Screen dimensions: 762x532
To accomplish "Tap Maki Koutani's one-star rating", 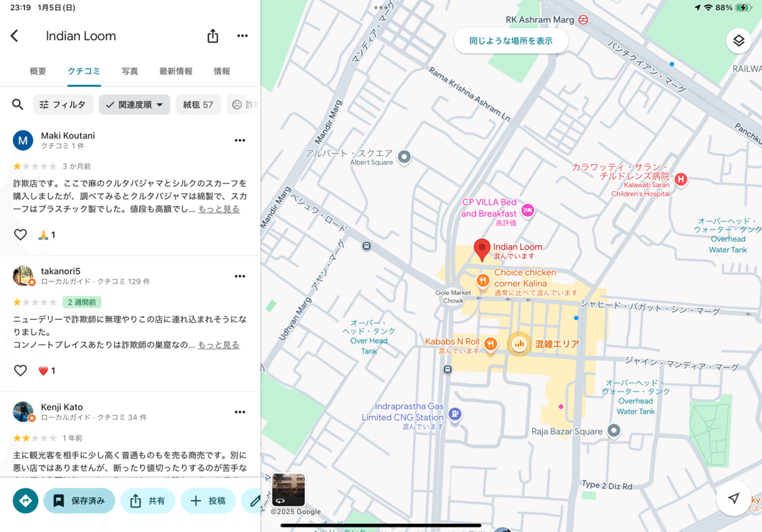I will click(35, 166).
